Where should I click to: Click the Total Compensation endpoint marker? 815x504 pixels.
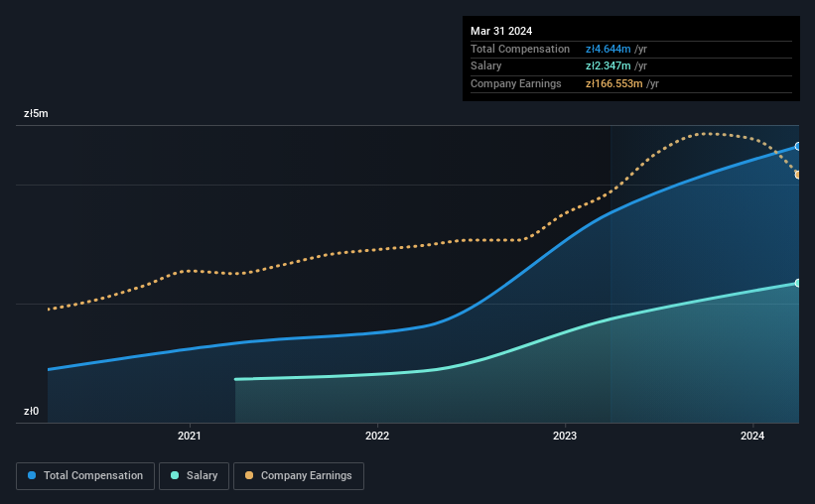[797, 147]
